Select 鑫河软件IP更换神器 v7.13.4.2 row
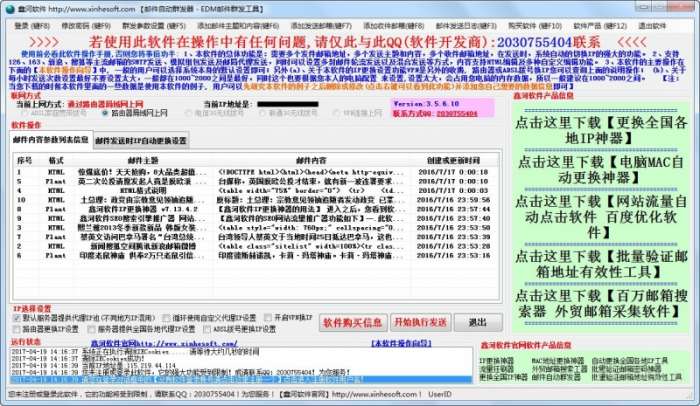This screenshot has height=406, width=700. (256, 209)
